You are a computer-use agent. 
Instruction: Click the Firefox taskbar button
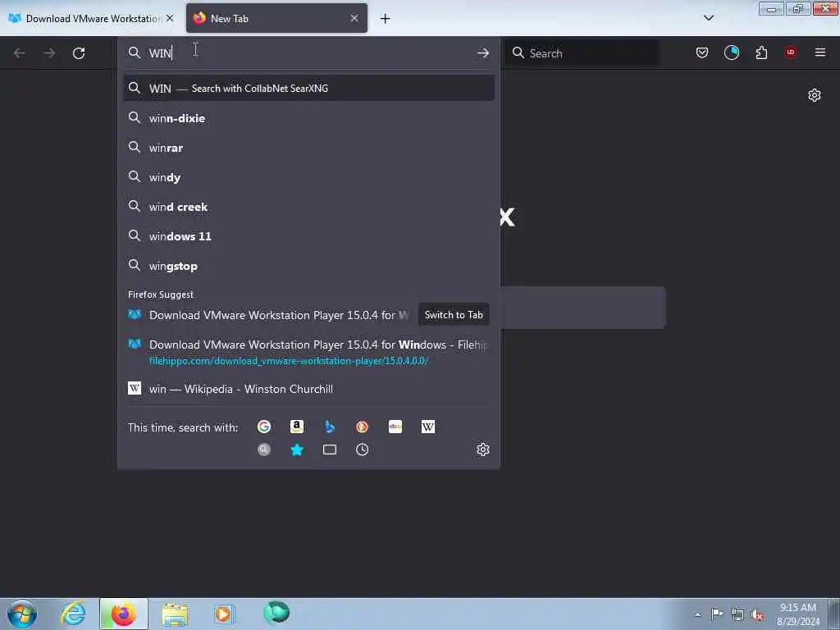(x=124, y=614)
